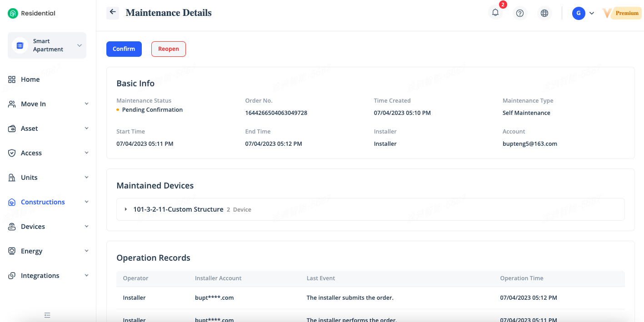Click the globe language icon
644x322 pixels.
[544, 13]
